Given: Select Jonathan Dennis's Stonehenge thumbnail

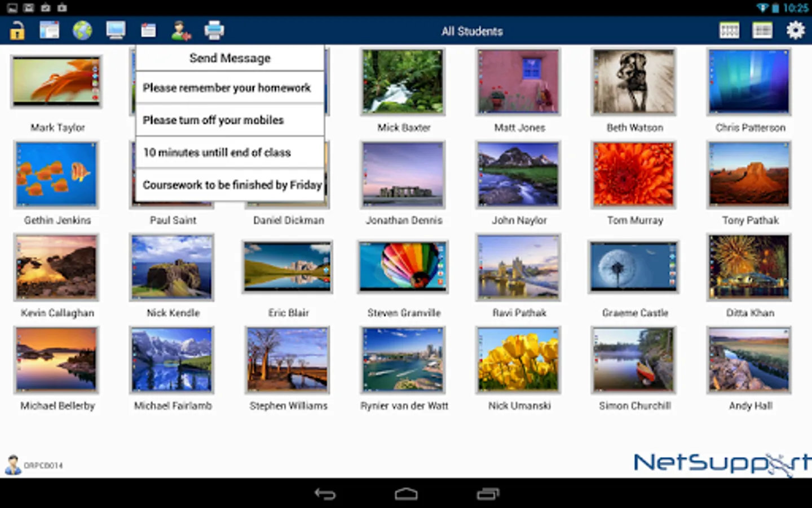Looking at the screenshot, I should (403, 174).
